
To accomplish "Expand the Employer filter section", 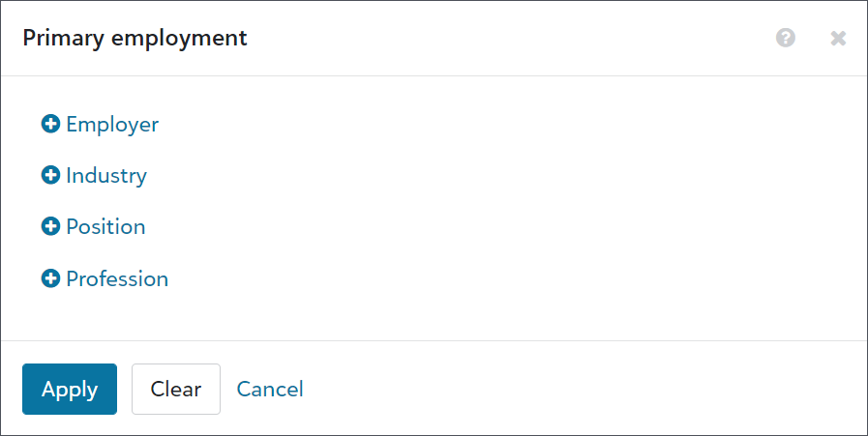I will (100, 124).
